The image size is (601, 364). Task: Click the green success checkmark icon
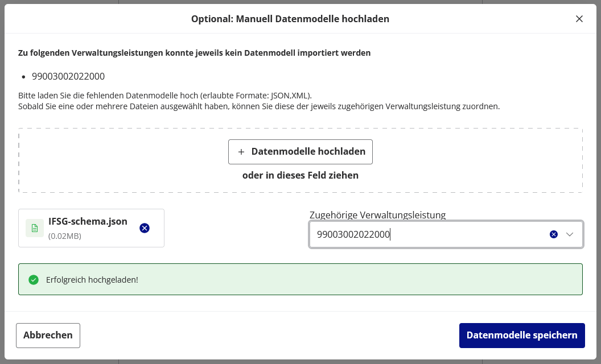[x=34, y=279]
